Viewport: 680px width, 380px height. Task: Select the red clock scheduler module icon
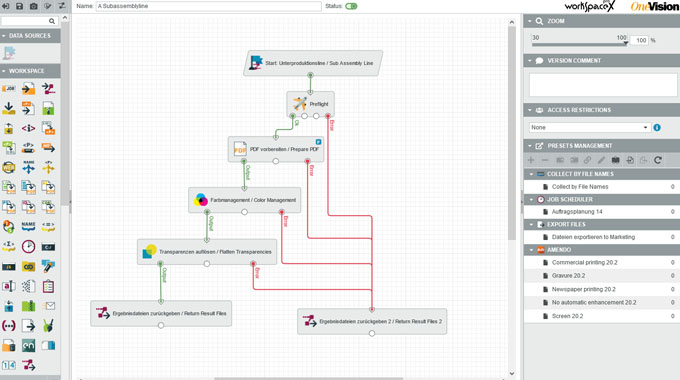(x=28, y=246)
